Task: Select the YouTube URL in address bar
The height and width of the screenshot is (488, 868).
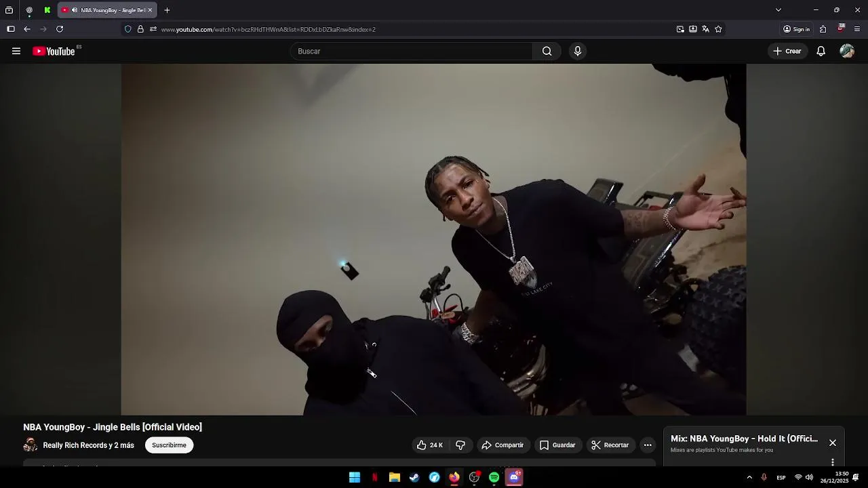Action: [x=269, y=29]
